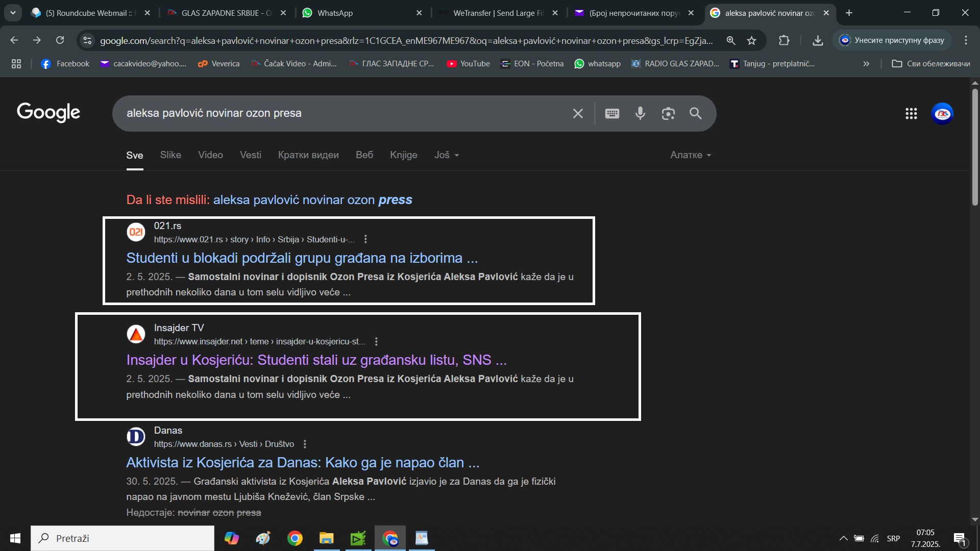Viewport: 980px width, 551px height.
Task: Click the Windows Pretraži search box
Action: [122, 538]
